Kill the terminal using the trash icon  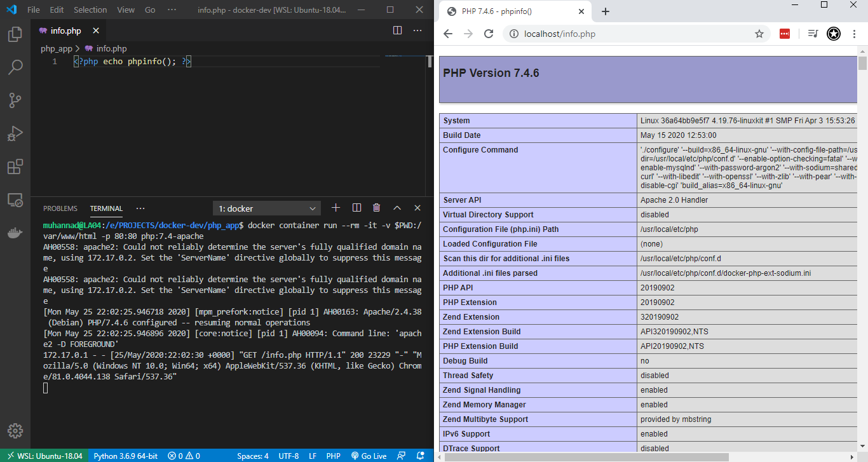(376, 208)
